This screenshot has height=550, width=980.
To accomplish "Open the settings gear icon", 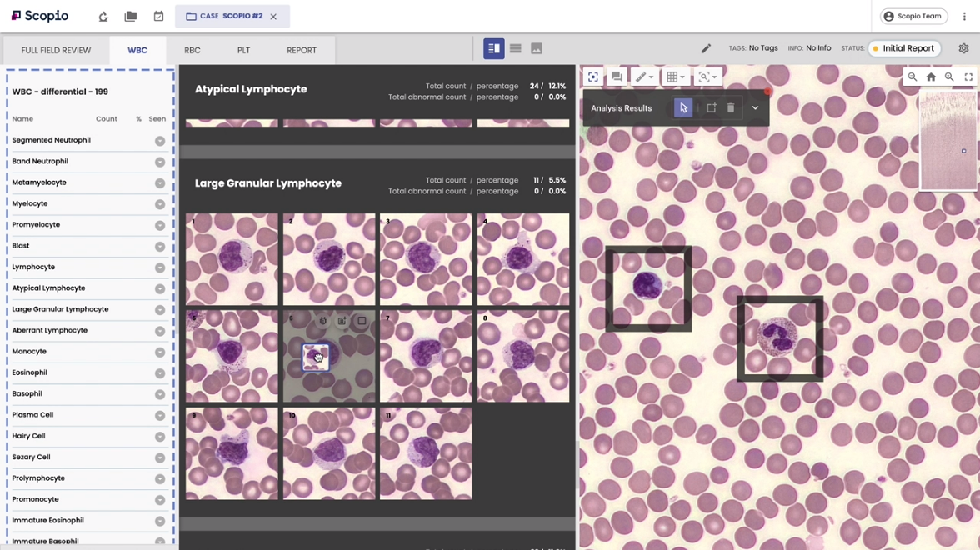I will (x=963, y=48).
